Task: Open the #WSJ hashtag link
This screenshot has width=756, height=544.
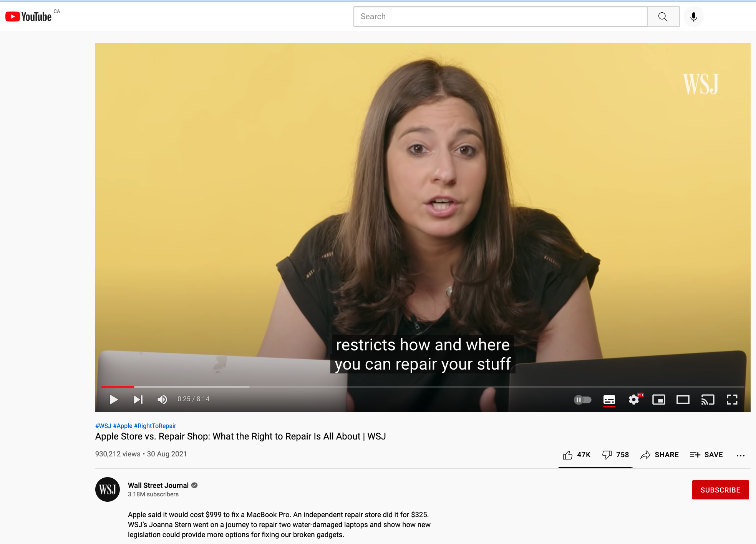Action: click(103, 426)
